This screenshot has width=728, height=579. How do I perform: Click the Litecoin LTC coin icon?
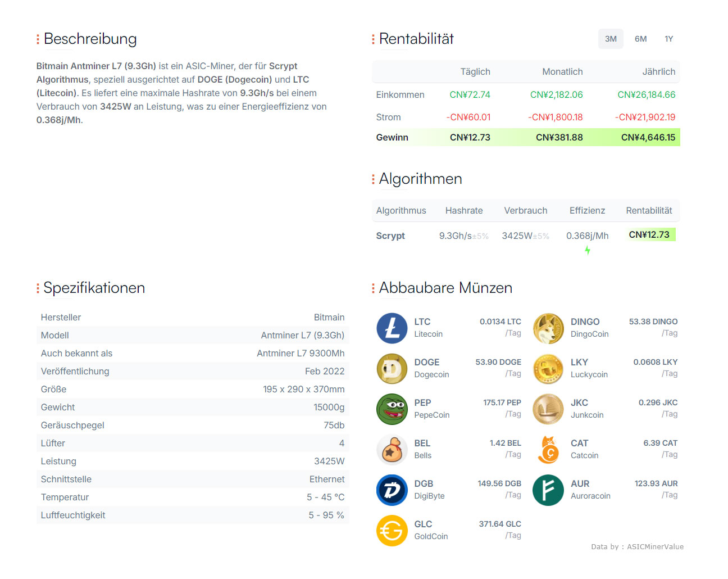click(x=392, y=328)
